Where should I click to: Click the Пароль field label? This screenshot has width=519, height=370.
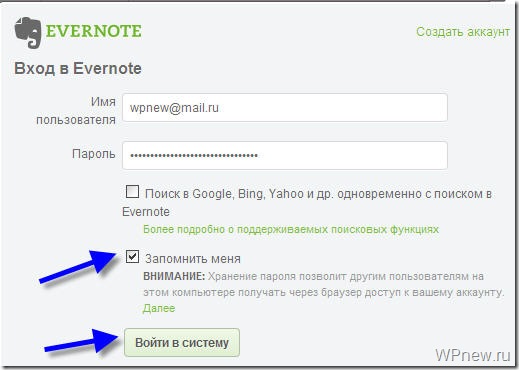(94, 154)
